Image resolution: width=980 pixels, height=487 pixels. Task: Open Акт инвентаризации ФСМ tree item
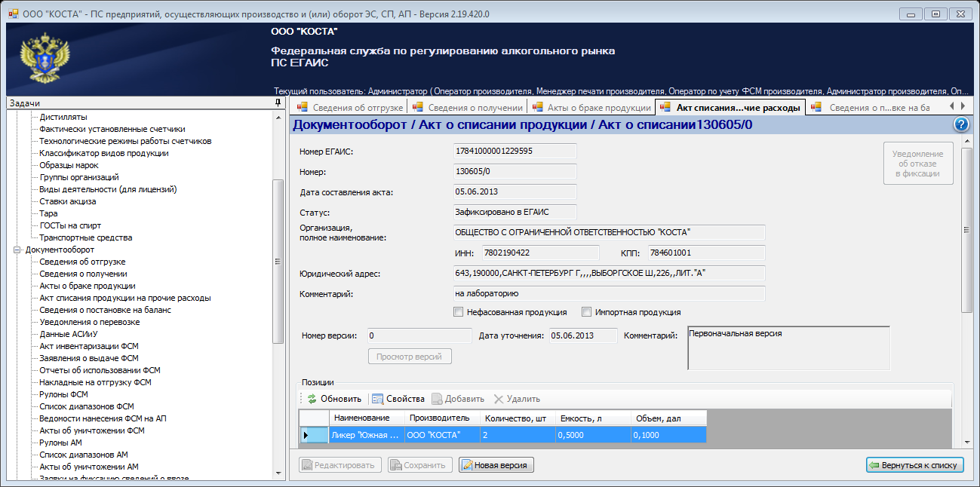point(89,346)
